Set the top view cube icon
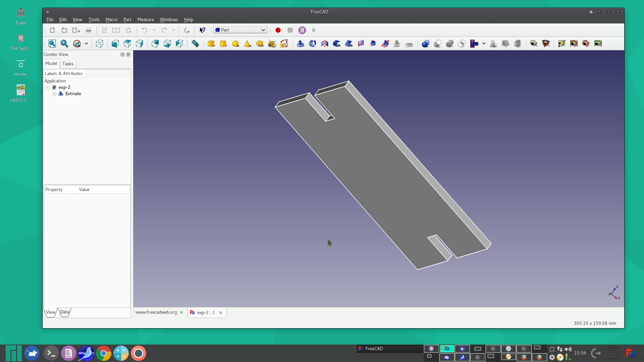Screen dimensions: 644x362 click(127, 44)
